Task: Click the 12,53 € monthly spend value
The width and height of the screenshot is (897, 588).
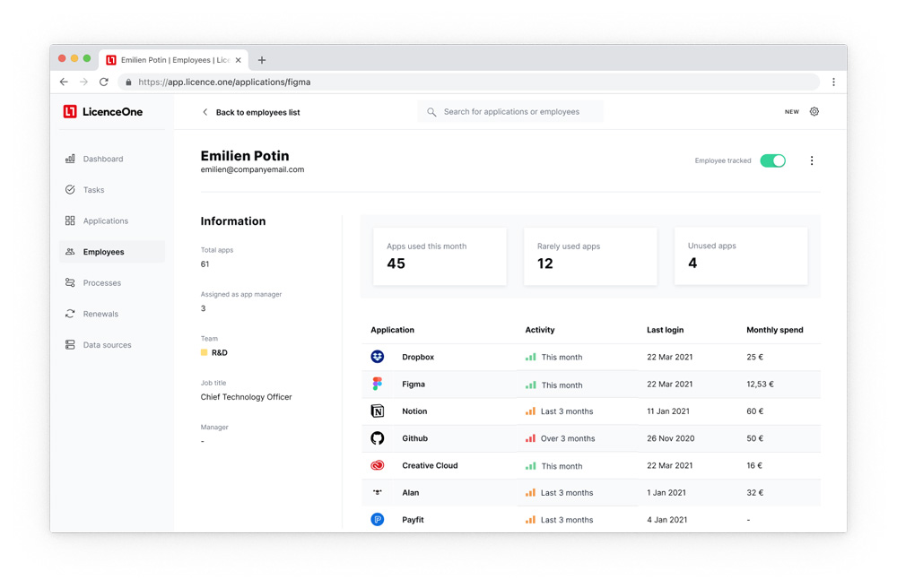Action: click(760, 384)
